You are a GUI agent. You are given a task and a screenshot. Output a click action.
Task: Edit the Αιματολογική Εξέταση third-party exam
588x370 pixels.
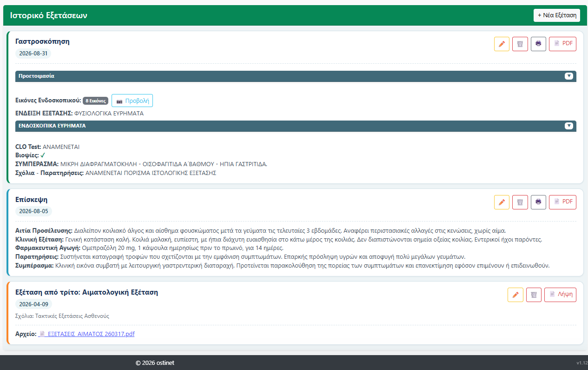515,295
